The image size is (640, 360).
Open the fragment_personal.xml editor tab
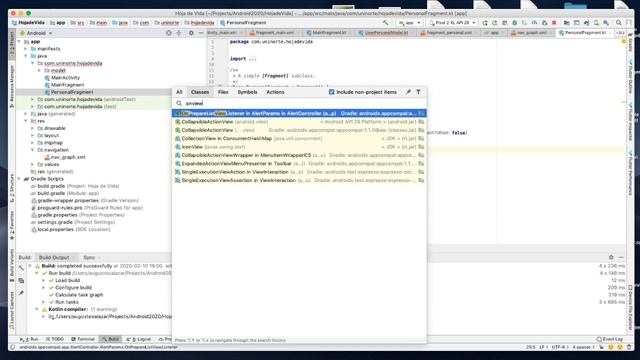tap(449, 33)
